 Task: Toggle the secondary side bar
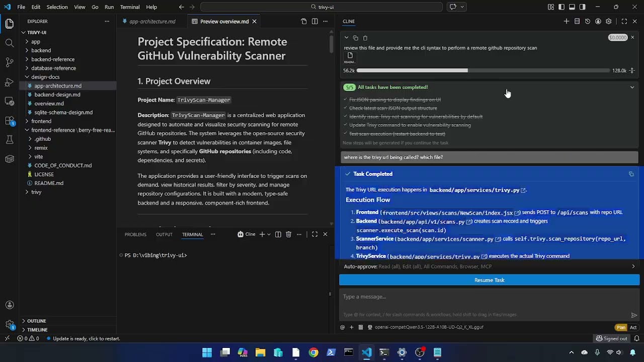pyautogui.click(x=583, y=7)
